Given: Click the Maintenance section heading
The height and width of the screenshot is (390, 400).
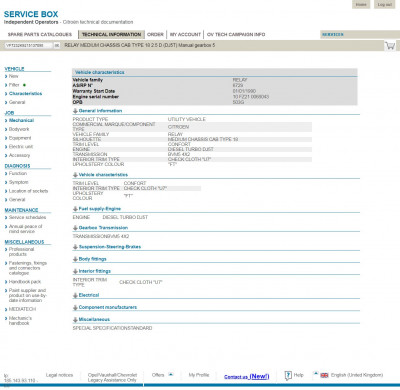Looking at the screenshot, I should point(21,210).
